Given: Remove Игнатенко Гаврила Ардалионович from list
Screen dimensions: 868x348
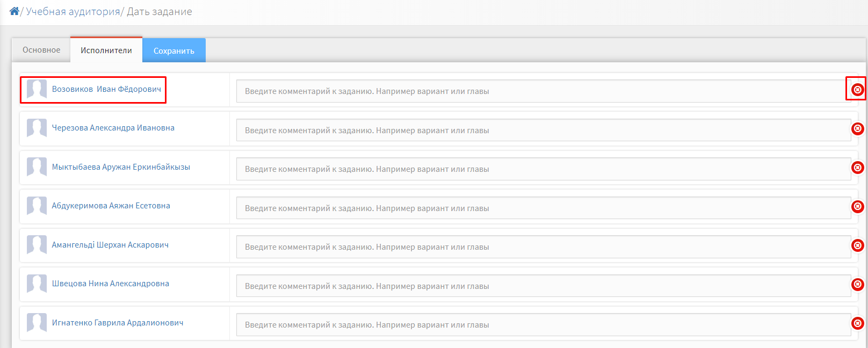Looking at the screenshot, I should coord(858,323).
